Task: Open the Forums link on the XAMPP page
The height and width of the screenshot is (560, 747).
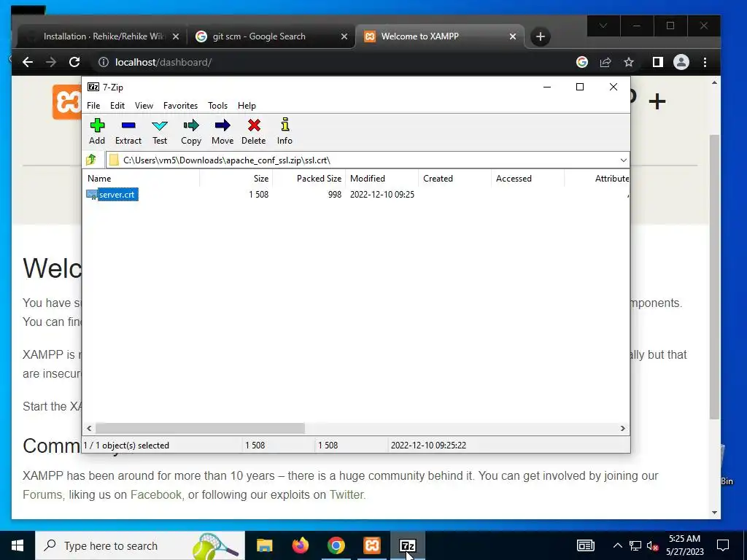Action: (42, 495)
